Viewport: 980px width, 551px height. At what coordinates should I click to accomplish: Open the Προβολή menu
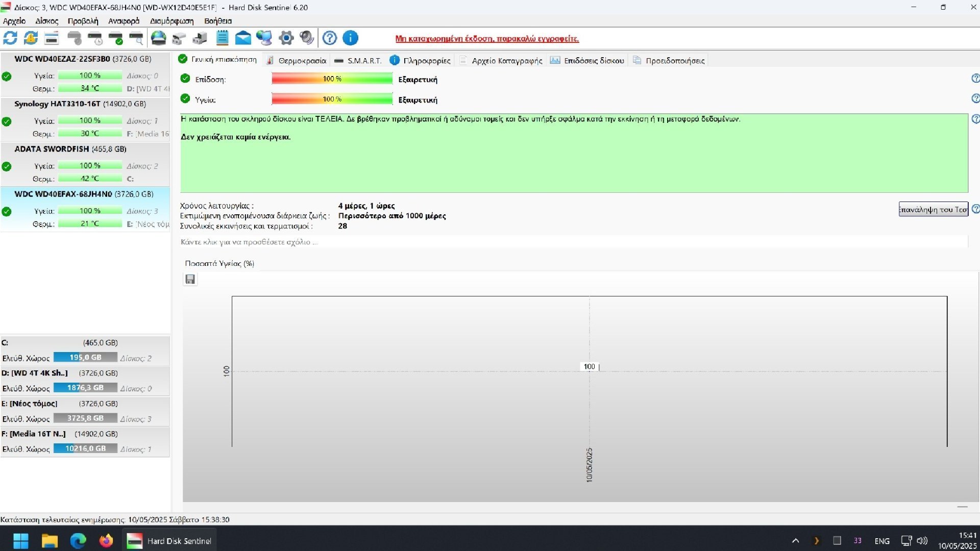(83, 21)
